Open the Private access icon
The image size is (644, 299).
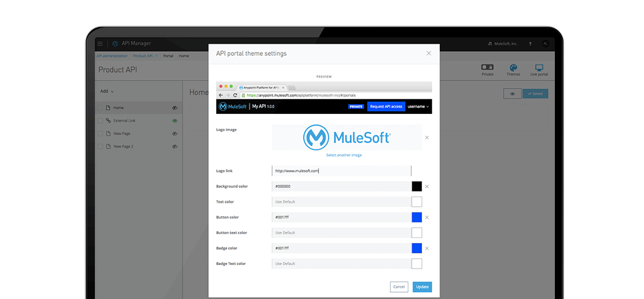[488, 67]
